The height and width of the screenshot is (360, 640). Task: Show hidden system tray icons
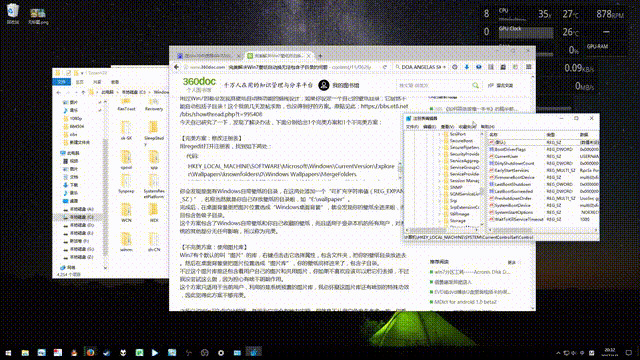[558, 353]
